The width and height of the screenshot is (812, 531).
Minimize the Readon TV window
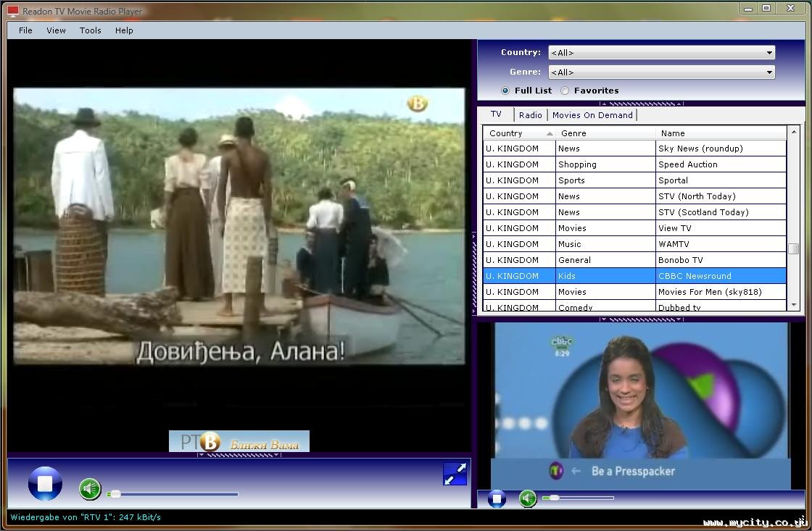[x=747, y=9]
